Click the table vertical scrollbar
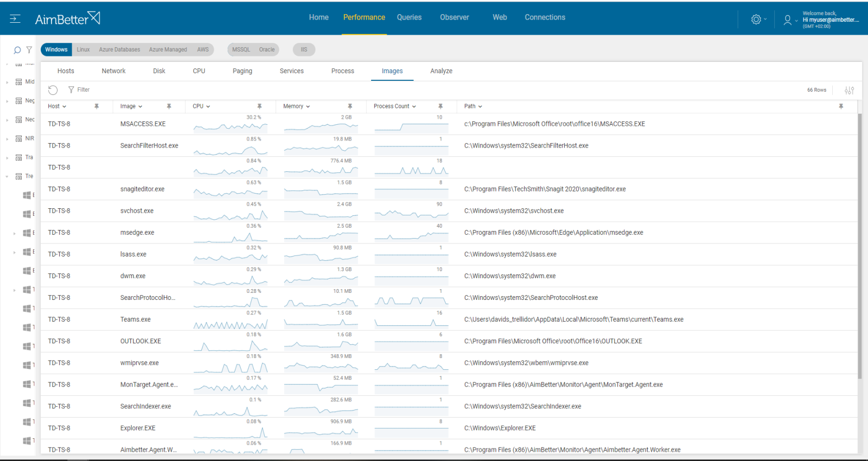868x461 pixels. (x=859, y=245)
